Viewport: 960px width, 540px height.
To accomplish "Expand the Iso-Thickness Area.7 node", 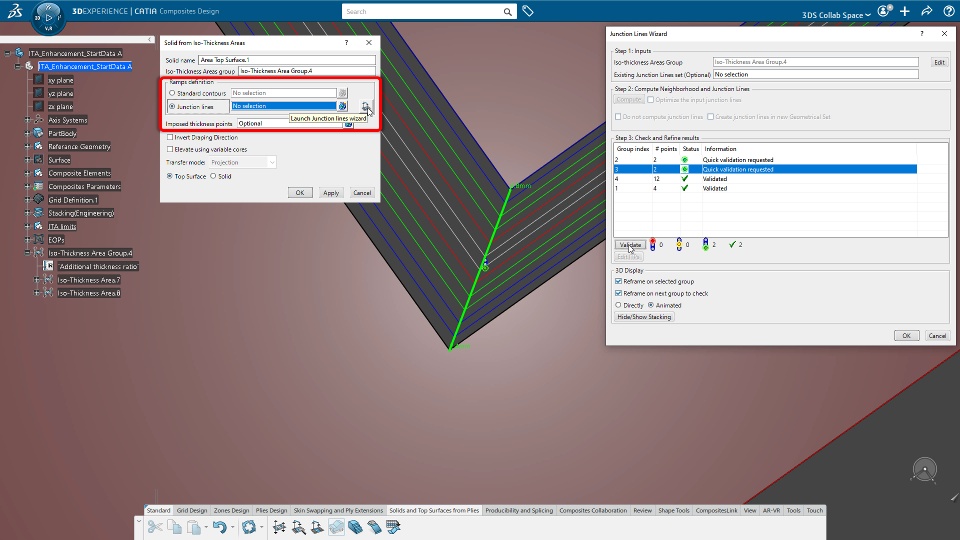I will [x=37, y=280].
